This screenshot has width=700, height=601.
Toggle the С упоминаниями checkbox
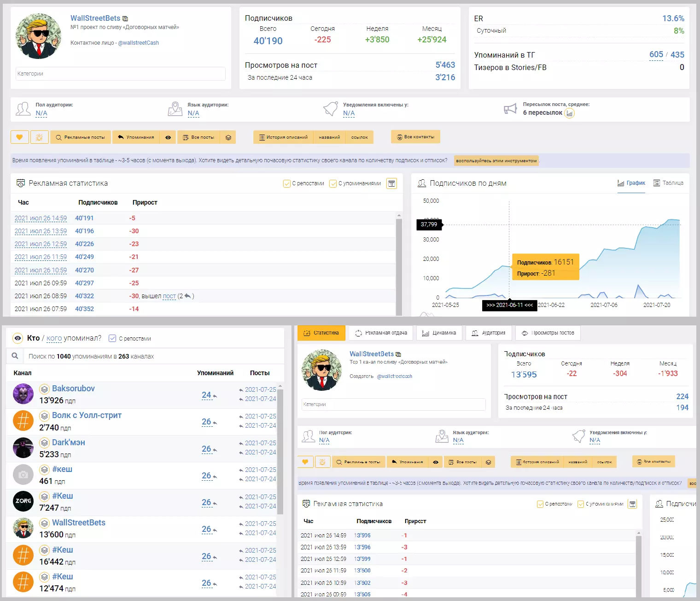pos(333,183)
